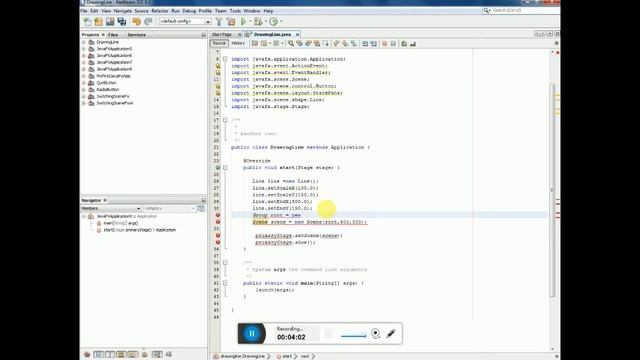Click the webcam icon on recorder bar
The width and height of the screenshot is (640, 360).
click(375, 333)
